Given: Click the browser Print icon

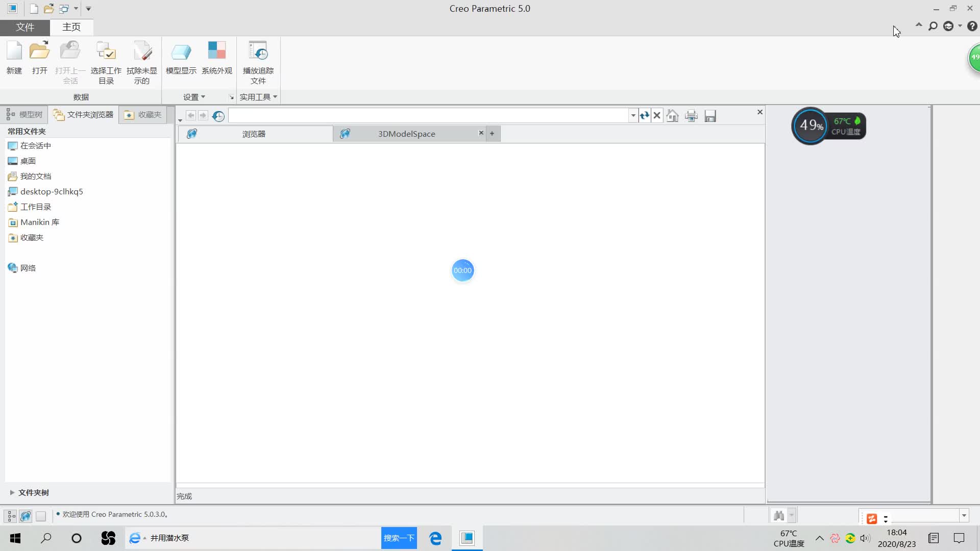Looking at the screenshot, I should coord(691,116).
